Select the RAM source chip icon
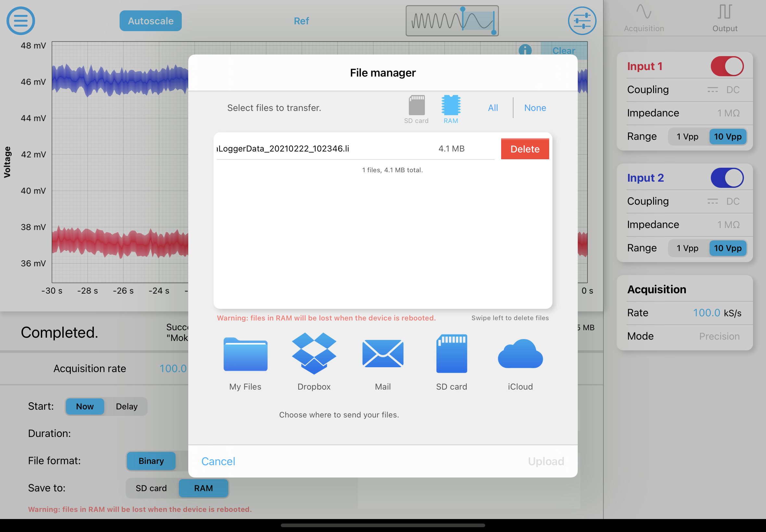 click(x=451, y=109)
